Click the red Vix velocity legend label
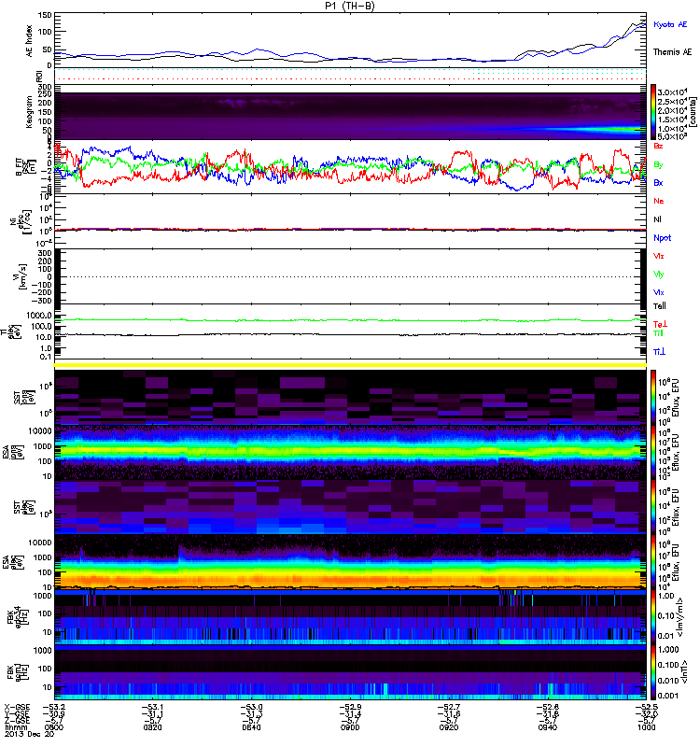700x747 pixels. [x=659, y=256]
